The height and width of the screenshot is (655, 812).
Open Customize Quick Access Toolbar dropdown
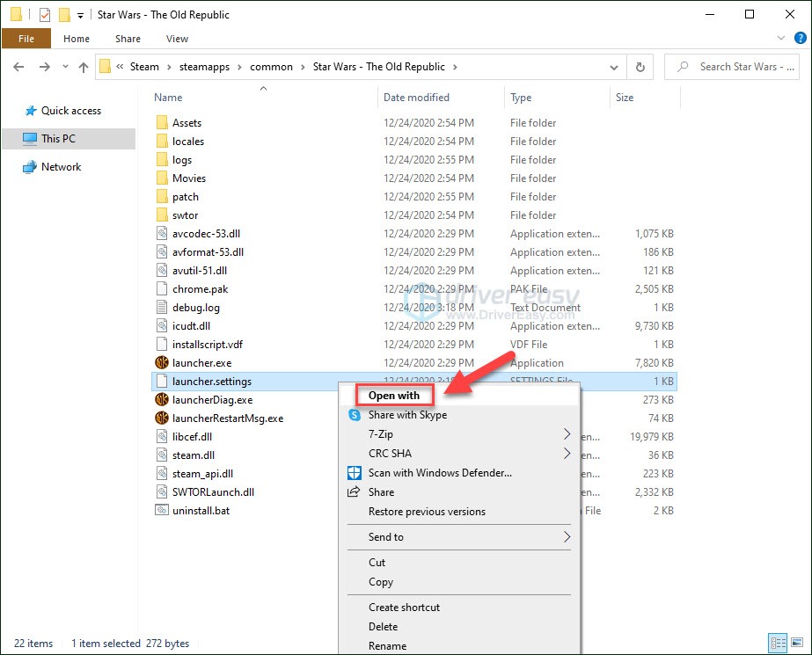click(x=80, y=16)
